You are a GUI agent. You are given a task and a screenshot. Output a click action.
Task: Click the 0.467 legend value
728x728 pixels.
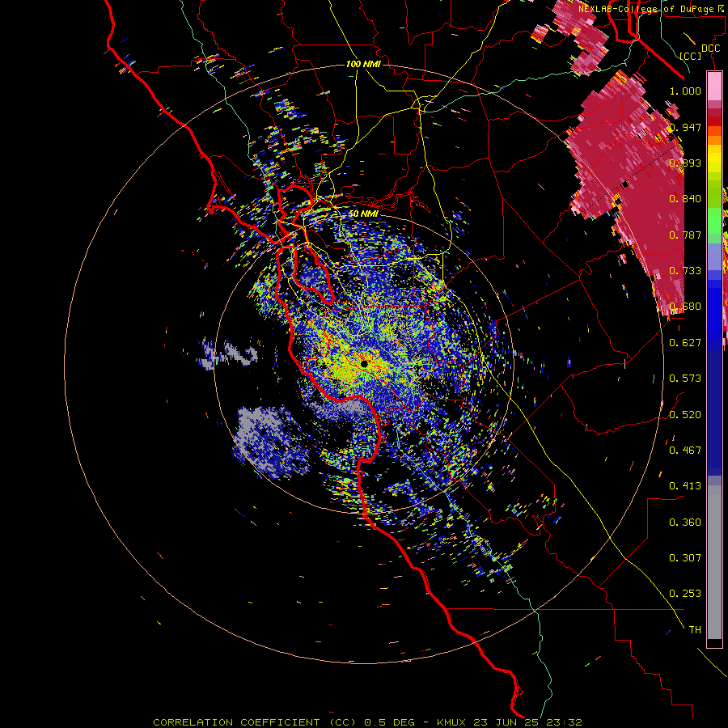click(685, 451)
